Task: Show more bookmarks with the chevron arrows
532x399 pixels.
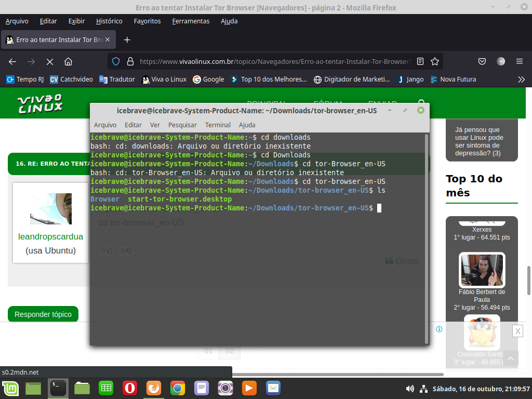Action: point(521,79)
